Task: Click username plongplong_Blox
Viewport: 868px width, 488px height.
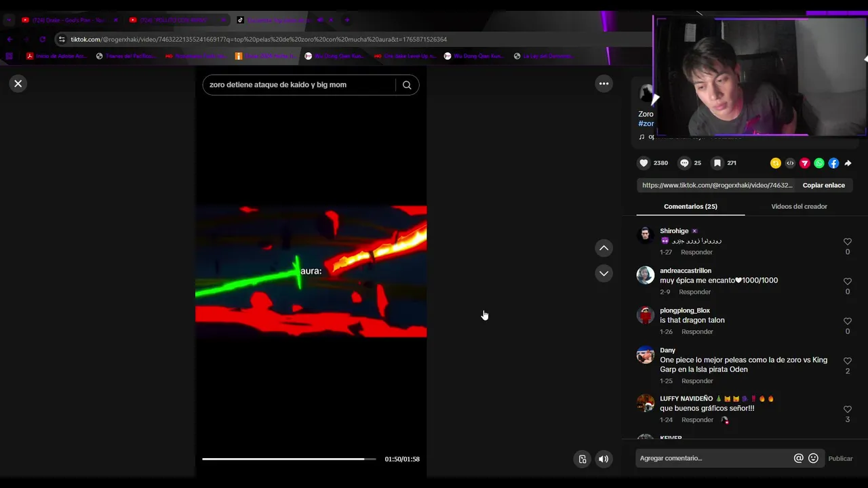Action: coord(685,310)
